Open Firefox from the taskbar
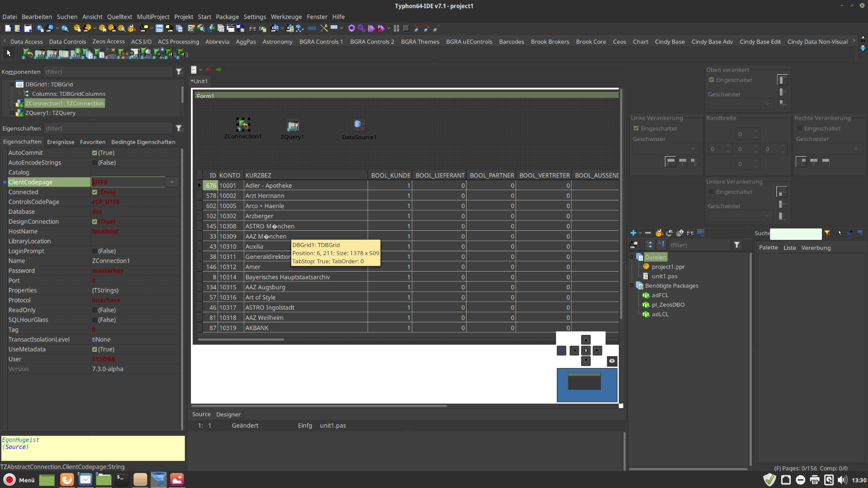Viewport: 868px width, 488px height. click(67, 479)
